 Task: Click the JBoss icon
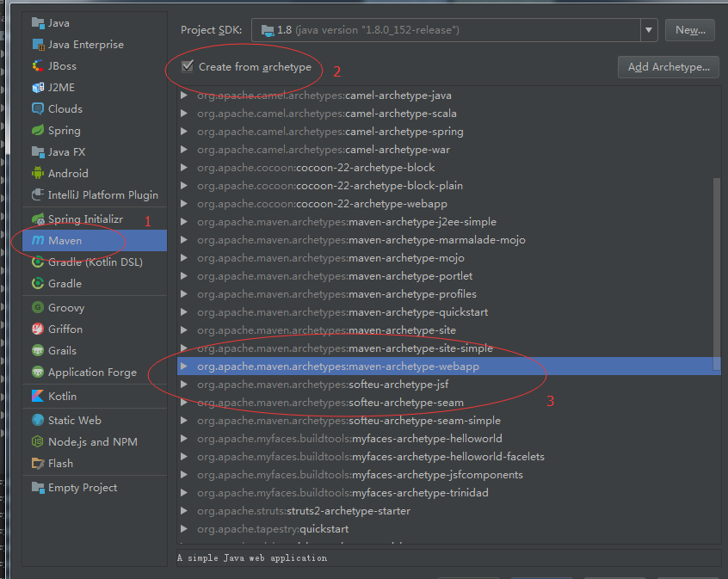coord(38,66)
